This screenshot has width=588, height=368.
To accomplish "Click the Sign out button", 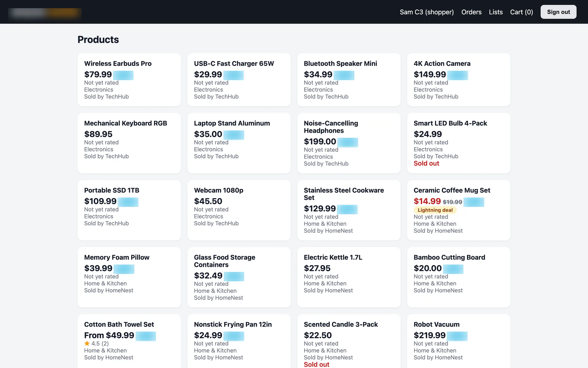I will pos(558,12).
